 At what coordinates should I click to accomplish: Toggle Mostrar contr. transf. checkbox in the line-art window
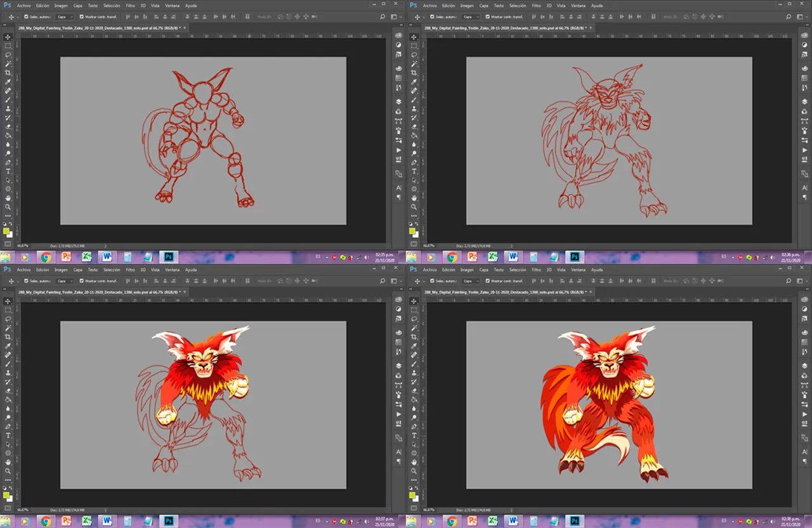click(x=487, y=16)
